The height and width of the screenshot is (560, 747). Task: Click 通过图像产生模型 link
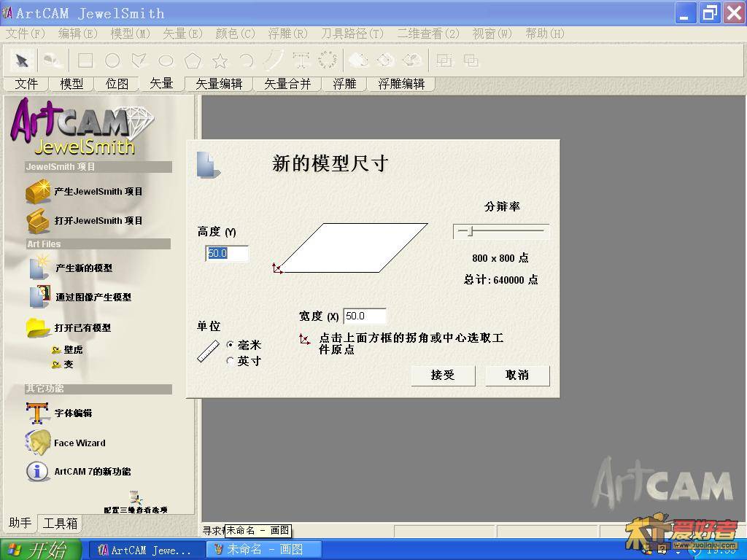93,297
